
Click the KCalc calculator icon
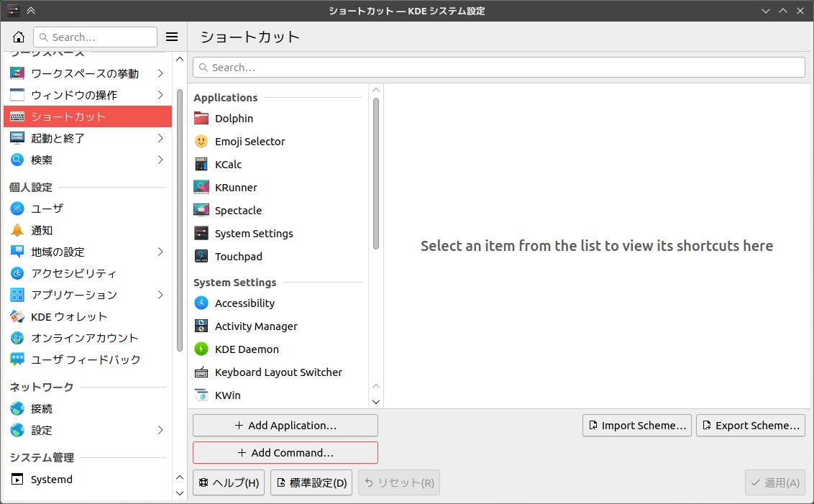(x=201, y=165)
